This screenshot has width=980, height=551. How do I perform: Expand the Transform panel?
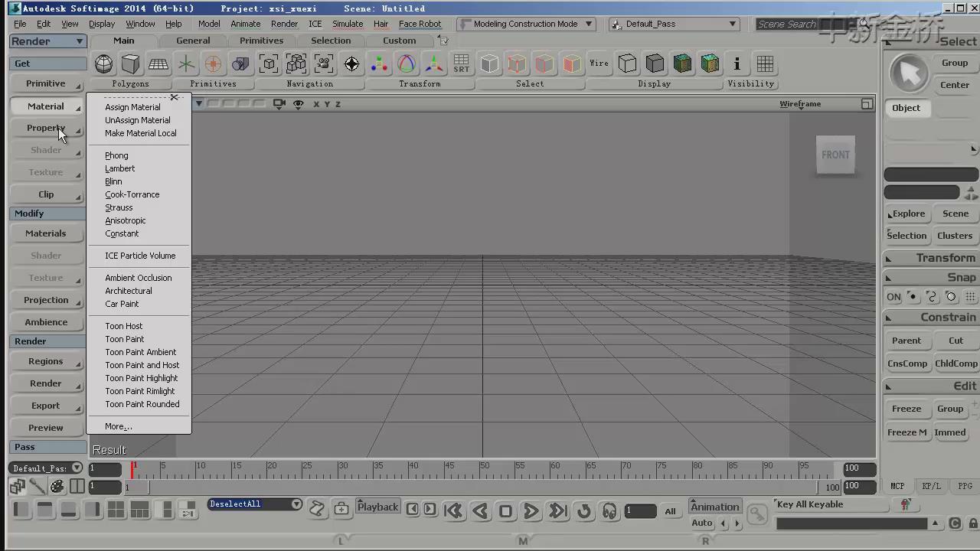pos(931,258)
